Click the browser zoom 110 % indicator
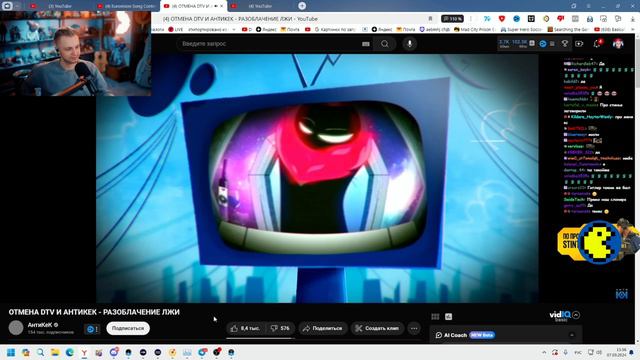Viewport: 640px width, 360px height. (452, 19)
